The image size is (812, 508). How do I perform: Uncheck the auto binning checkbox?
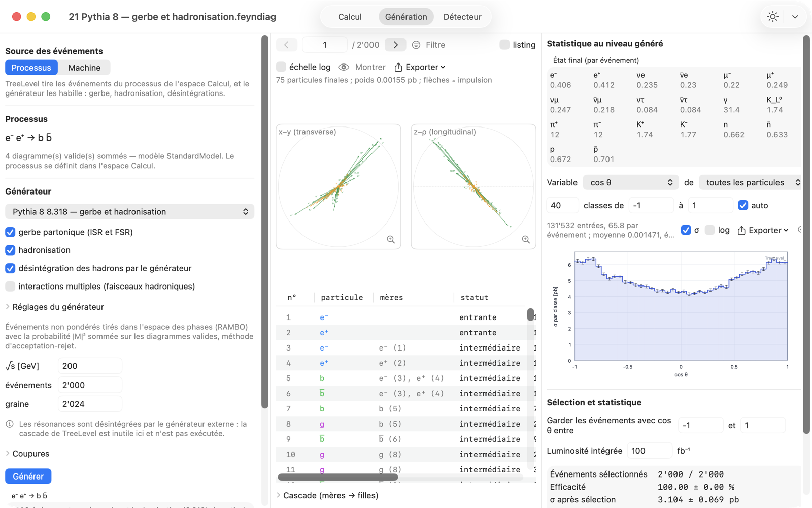click(x=743, y=205)
